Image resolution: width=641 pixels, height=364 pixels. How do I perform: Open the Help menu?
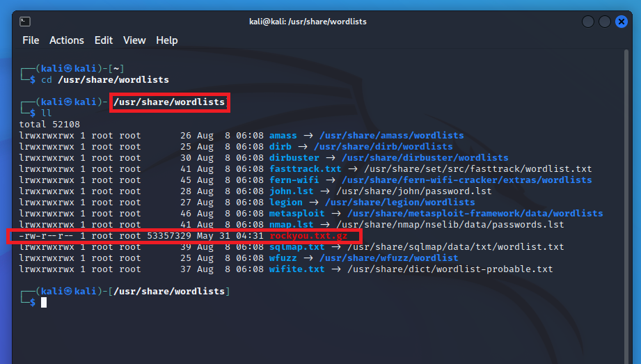[167, 40]
